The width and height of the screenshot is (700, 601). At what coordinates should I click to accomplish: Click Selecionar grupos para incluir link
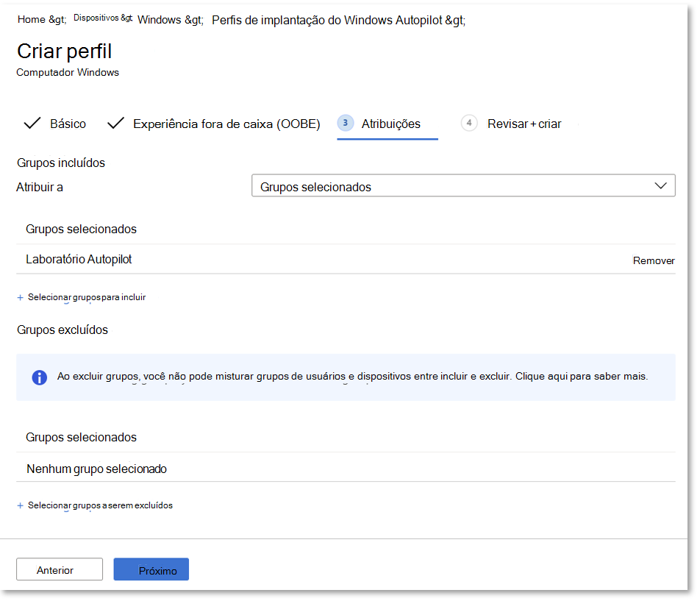pos(87,297)
